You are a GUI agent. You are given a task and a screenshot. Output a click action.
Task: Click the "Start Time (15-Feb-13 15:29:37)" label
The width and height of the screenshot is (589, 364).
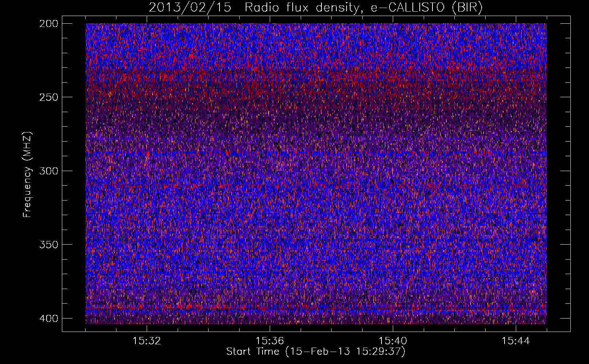pyautogui.click(x=316, y=352)
